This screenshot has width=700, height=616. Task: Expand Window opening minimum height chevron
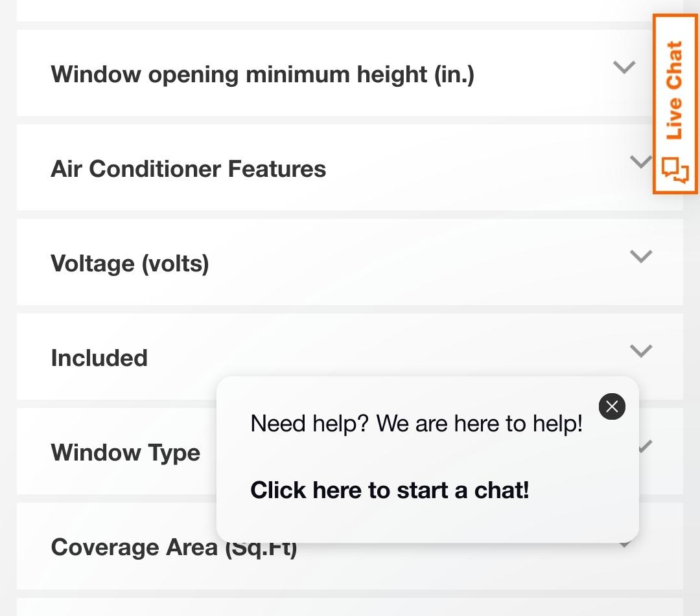624,67
